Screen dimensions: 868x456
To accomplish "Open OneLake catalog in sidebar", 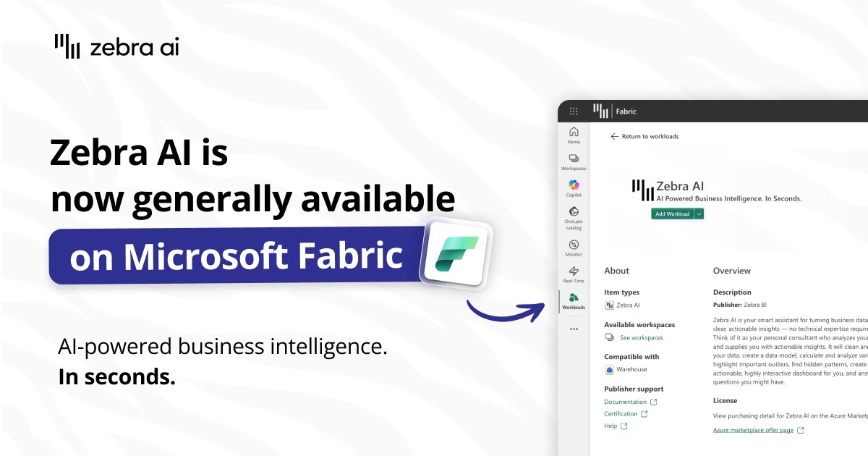I will tap(574, 218).
